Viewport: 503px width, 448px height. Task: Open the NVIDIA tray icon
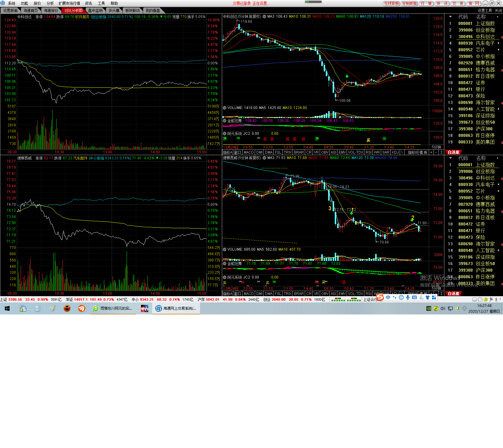(x=429, y=308)
